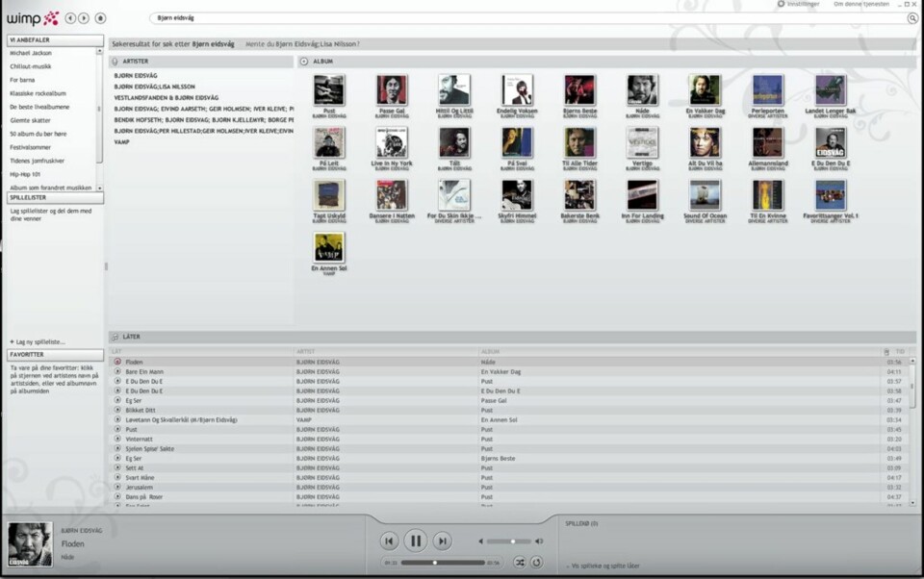Image resolution: width=924 pixels, height=579 pixels.
Task: Play the song Bare Ein Mann
Action: (x=117, y=371)
